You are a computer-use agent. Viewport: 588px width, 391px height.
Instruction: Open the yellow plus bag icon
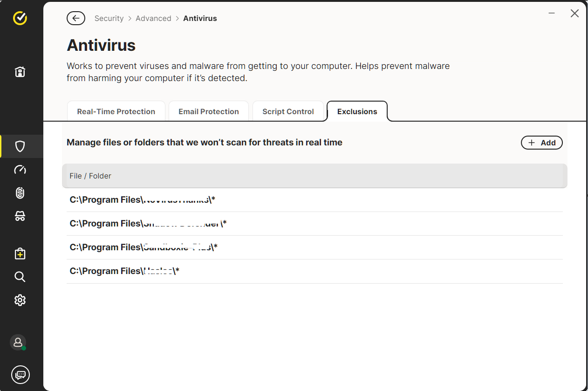click(x=20, y=254)
